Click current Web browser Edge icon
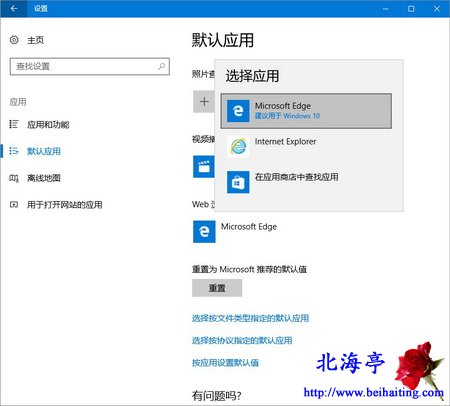 click(x=204, y=231)
